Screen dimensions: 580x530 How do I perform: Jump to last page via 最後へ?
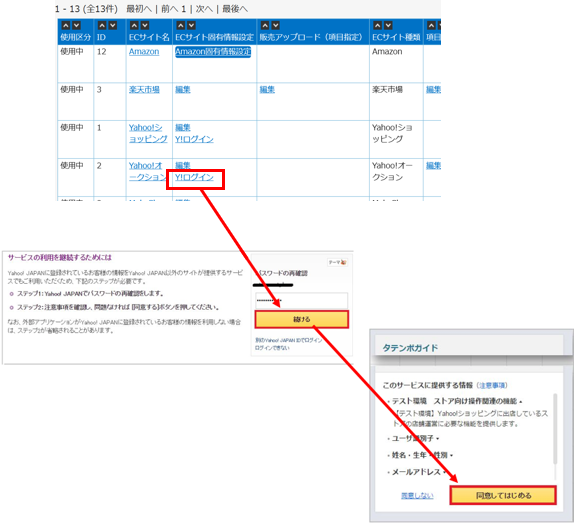(235, 9)
